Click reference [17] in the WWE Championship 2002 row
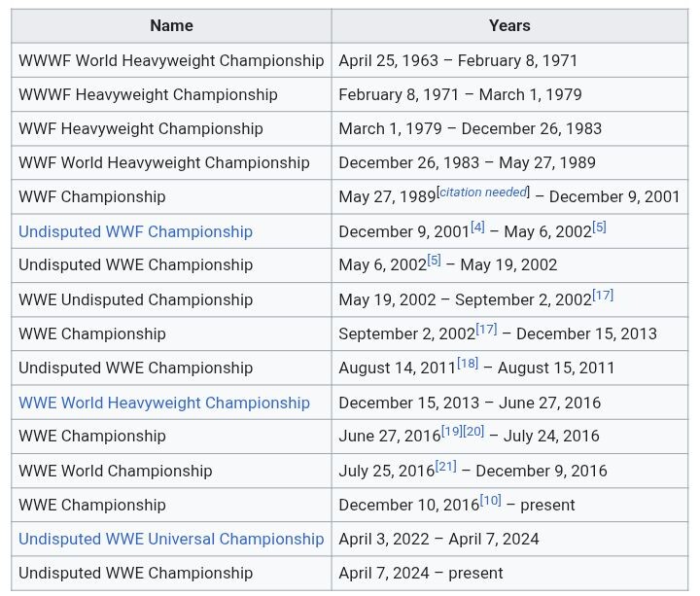Image resolution: width=700 pixels, height=596 pixels. 486,329
